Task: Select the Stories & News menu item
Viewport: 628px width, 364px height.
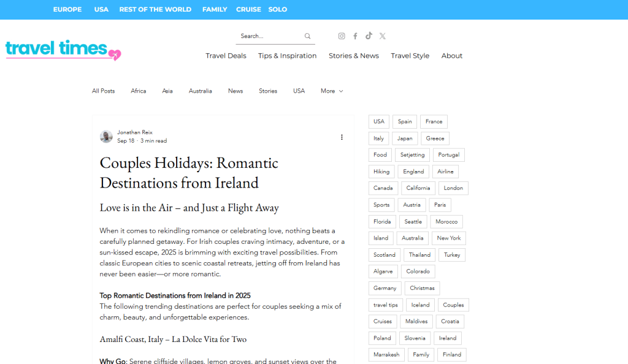Action: point(353,56)
